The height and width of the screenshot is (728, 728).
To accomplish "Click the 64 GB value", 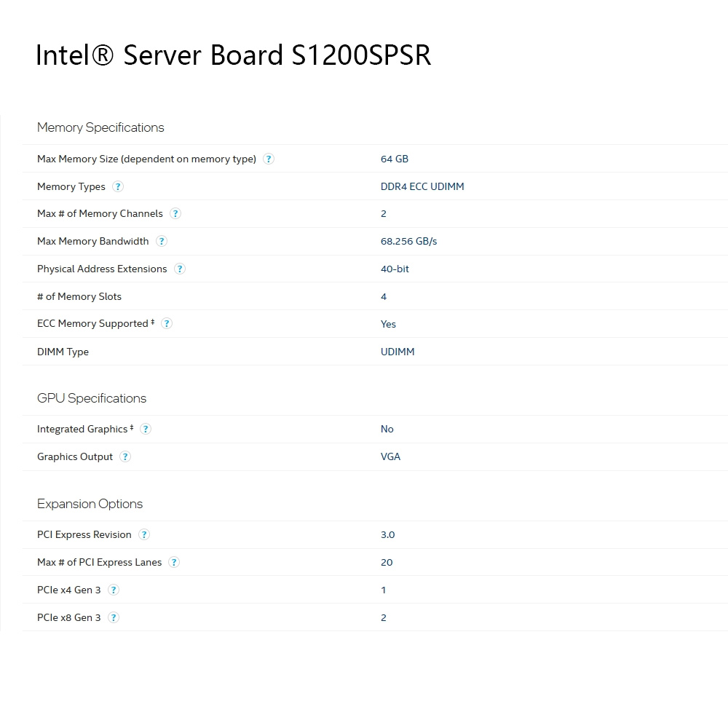I will pyautogui.click(x=394, y=159).
